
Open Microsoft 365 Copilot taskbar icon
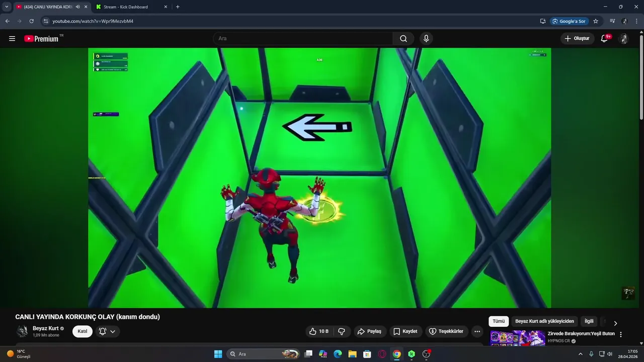[x=323, y=354]
